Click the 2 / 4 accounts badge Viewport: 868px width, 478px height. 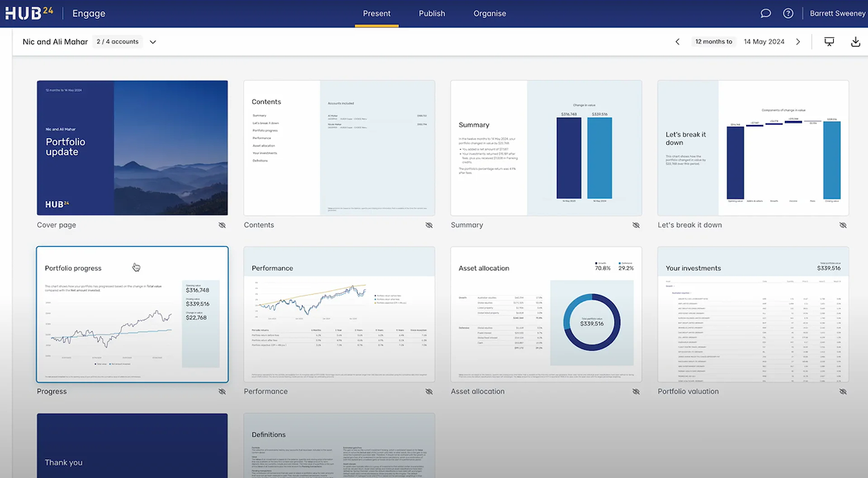[x=116, y=42]
